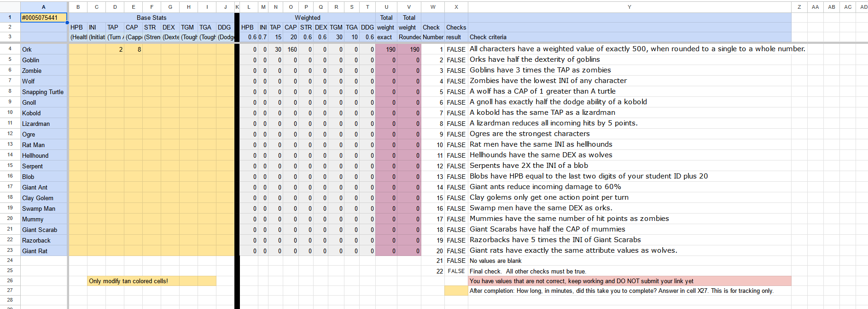The image size is (868, 309).
Task: Click 'Clay golems only get one action point' text
Action: 549,197
